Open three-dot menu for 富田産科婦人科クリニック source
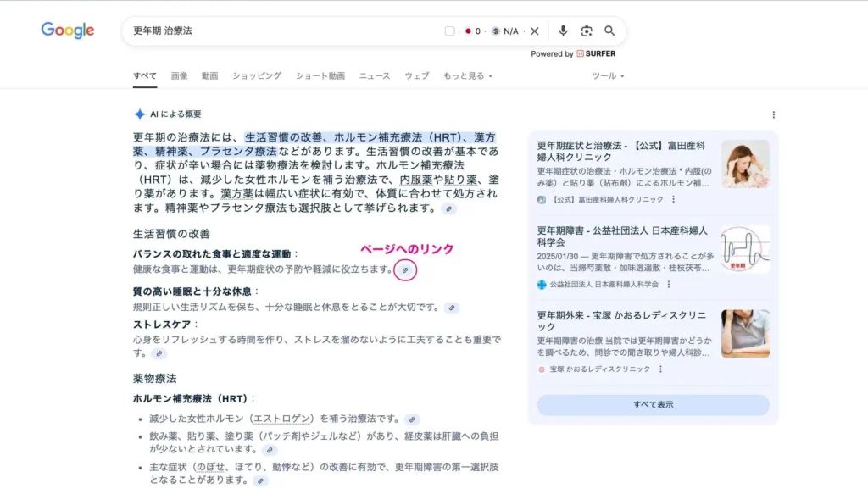 (x=674, y=200)
